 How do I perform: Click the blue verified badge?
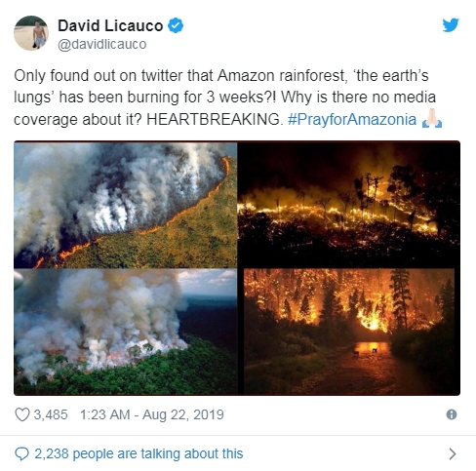pyautogui.click(x=176, y=25)
